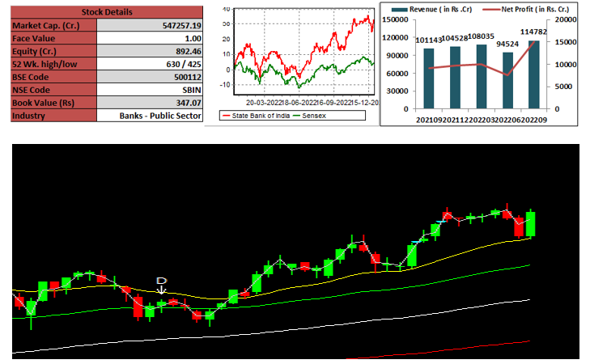Click the Sensex legend entry
This screenshot has width=607, height=364.
pos(310,116)
